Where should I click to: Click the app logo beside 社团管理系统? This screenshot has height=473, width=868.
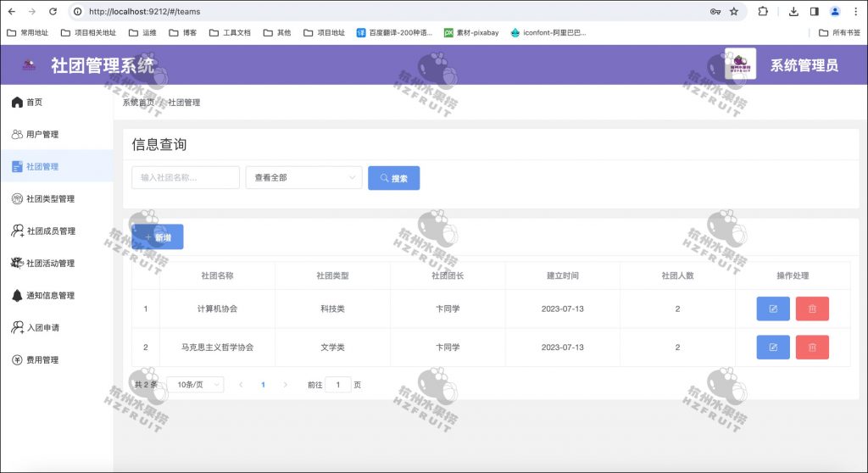coord(29,64)
